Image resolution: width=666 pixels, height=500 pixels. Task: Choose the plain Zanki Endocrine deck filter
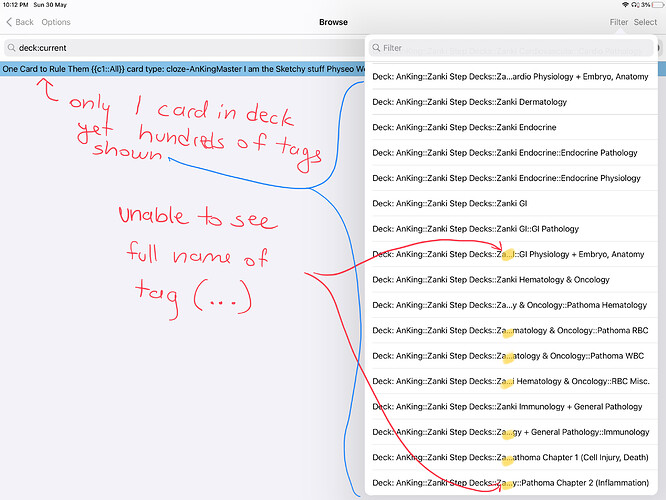coord(511,127)
